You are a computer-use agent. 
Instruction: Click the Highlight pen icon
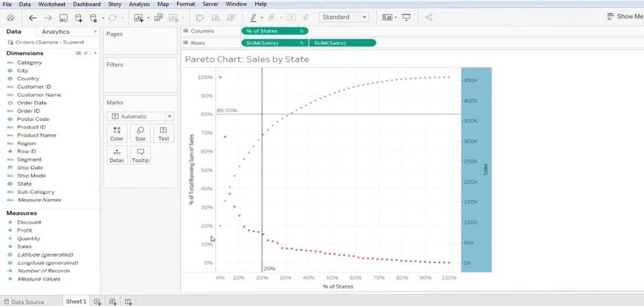coord(253,17)
